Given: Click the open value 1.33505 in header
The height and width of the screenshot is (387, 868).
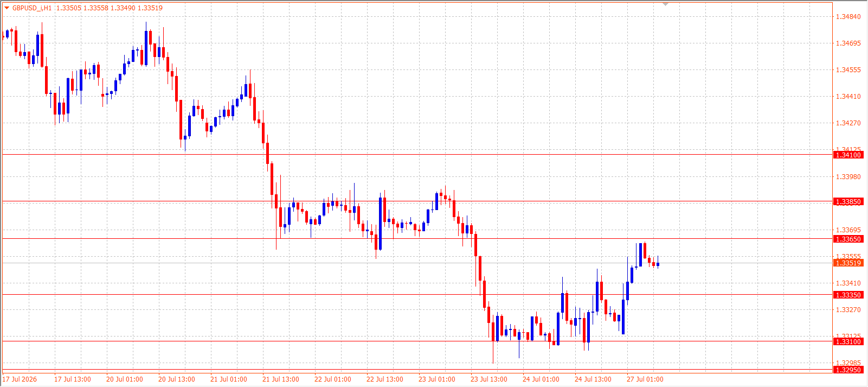Looking at the screenshot, I should [68, 8].
